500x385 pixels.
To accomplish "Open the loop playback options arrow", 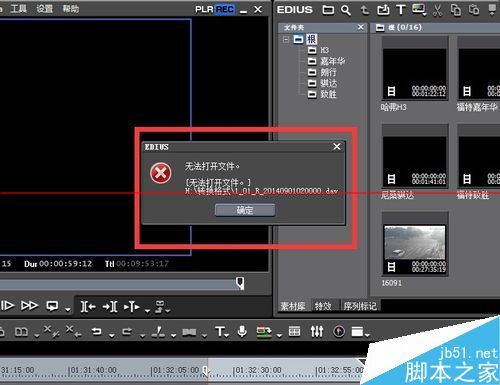I will coord(68,309).
